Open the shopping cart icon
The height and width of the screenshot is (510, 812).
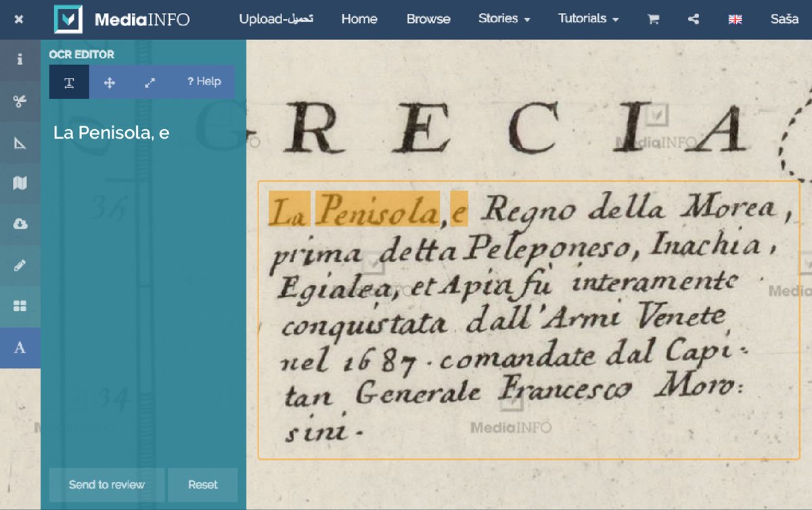tap(653, 19)
